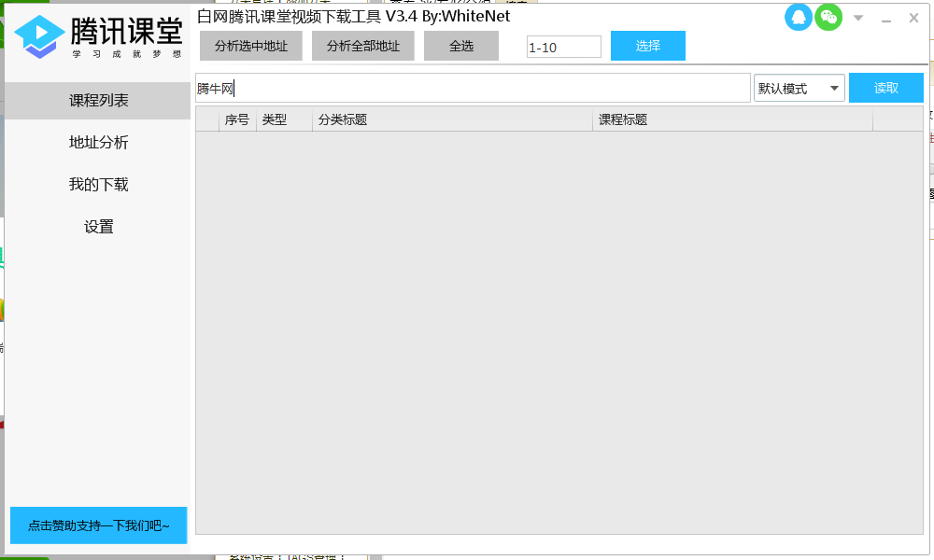Viewport: 934px width, 560px height.
Task: Click the 序号 column header
Action: click(237, 119)
